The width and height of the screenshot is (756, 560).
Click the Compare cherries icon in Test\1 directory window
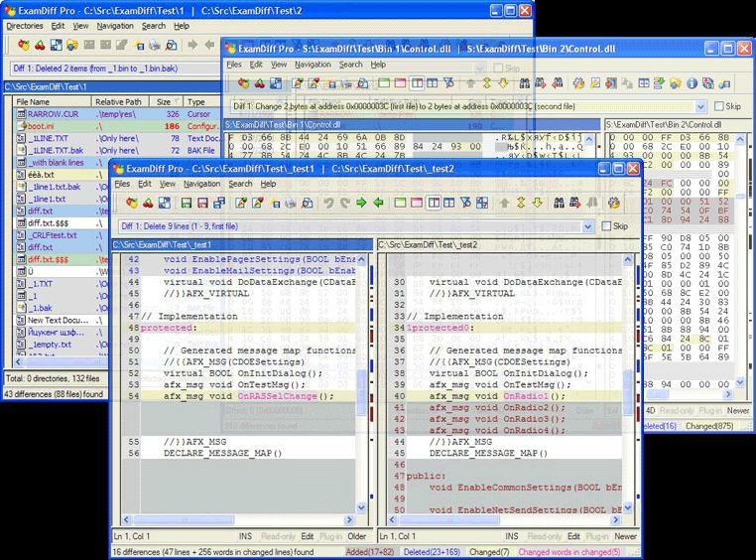40,46
